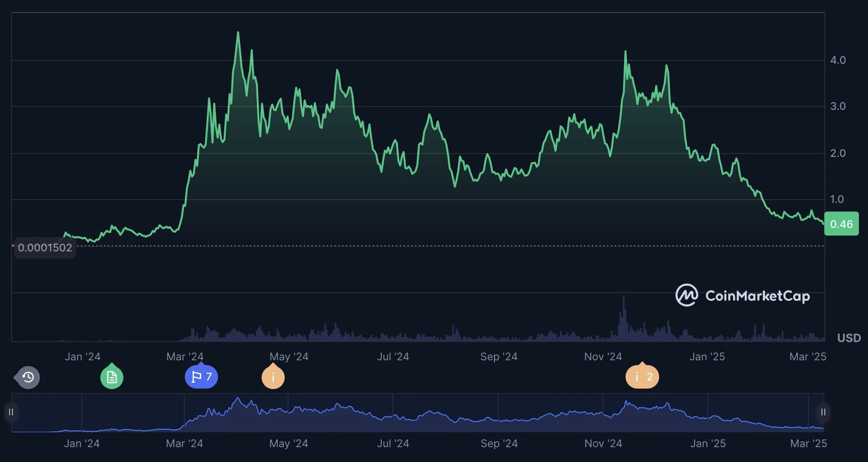Click the 1.0 value on the price axis
The height and width of the screenshot is (462, 868).
pos(837,199)
